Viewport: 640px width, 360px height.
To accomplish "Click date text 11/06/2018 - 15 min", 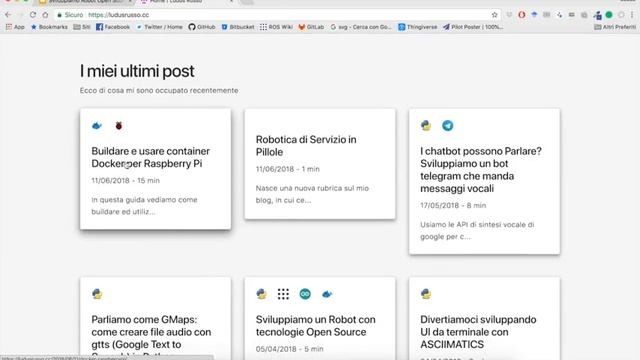I will click(126, 180).
